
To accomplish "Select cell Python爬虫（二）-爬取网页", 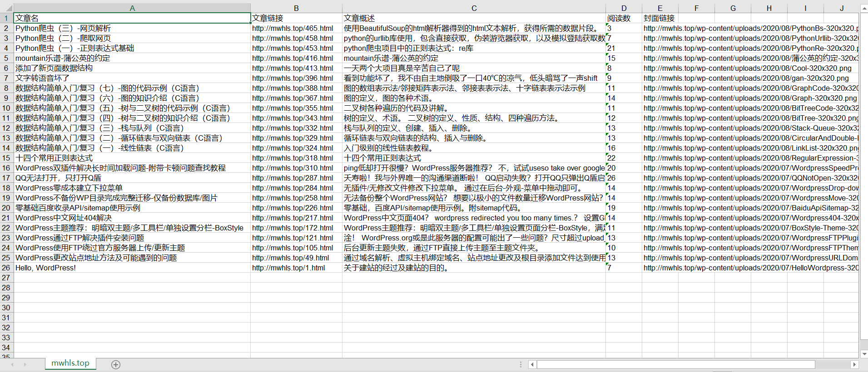I will pos(132,38).
